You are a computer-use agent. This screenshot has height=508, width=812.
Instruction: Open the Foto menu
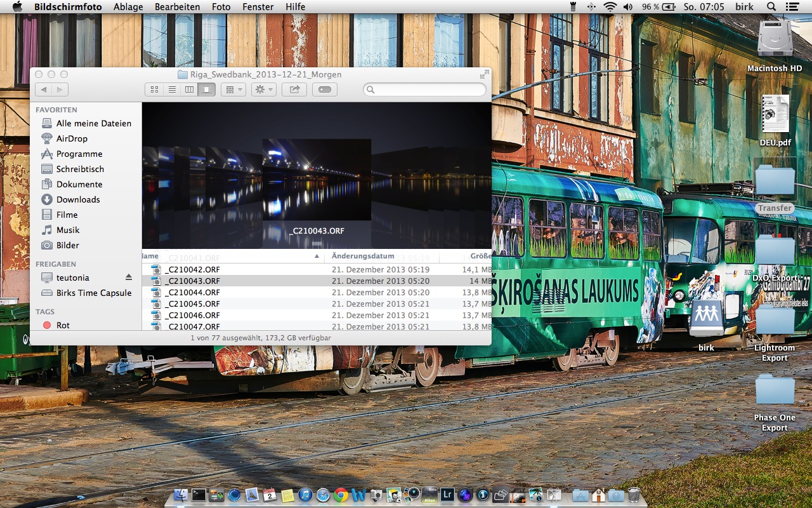221,7
